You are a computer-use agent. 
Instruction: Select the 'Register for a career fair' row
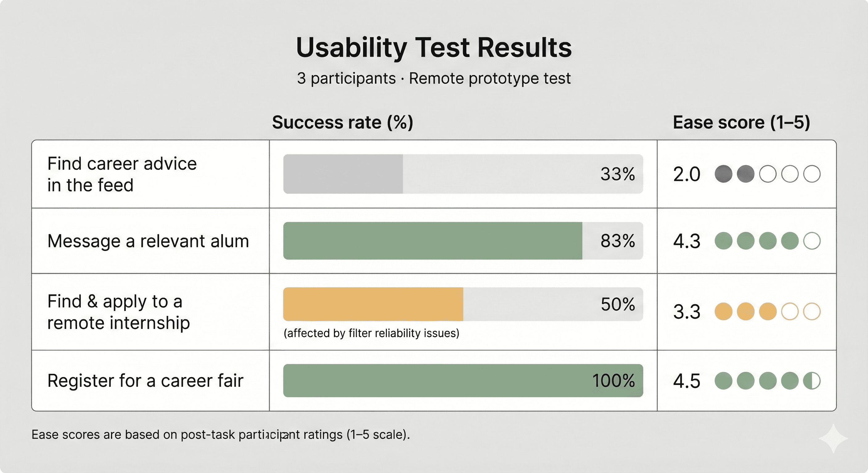click(145, 381)
